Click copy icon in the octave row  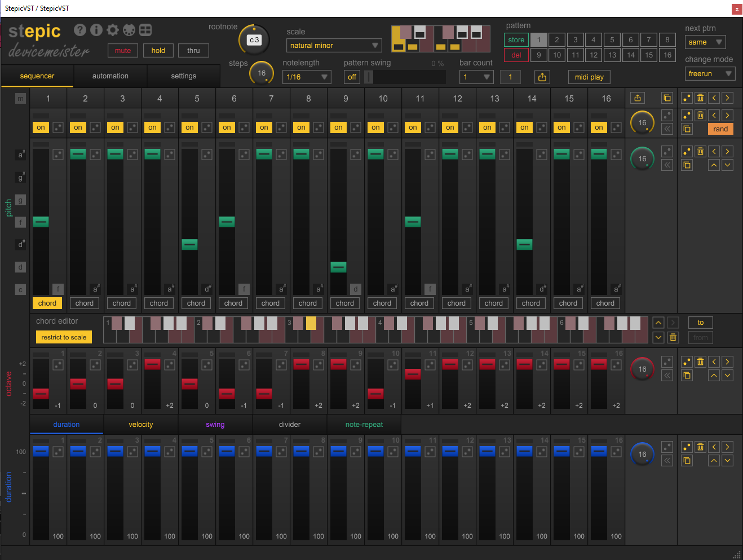pos(687,376)
